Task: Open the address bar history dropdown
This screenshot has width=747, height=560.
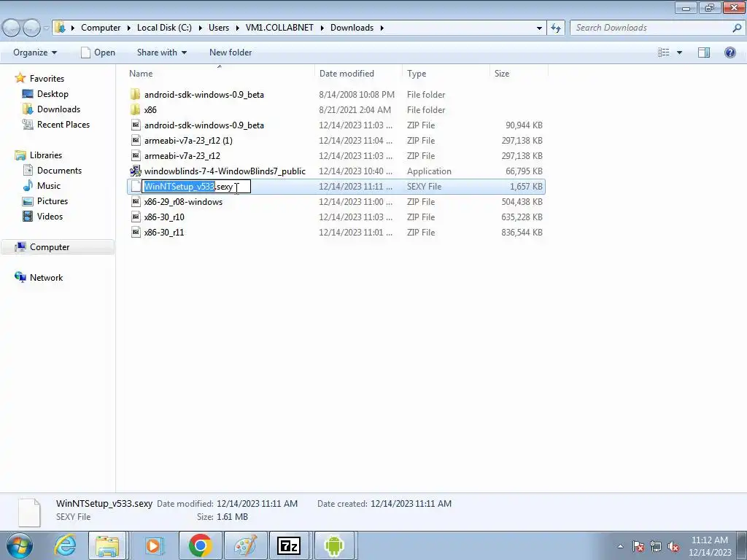Action: [539, 28]
